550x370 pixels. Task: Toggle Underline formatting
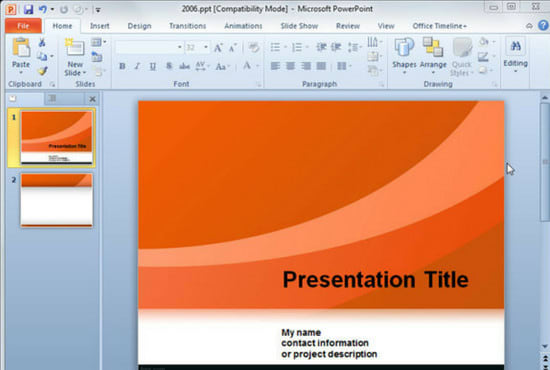153,66
